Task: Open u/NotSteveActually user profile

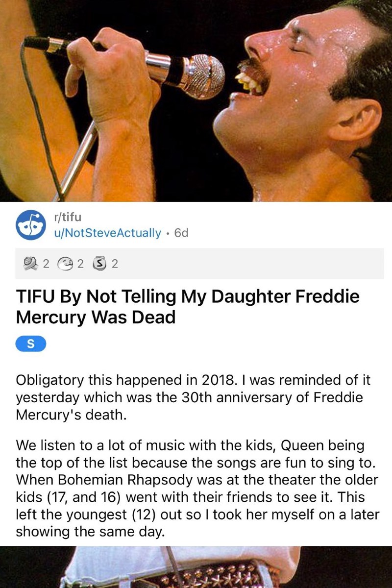Action: [x=107, y=233]
